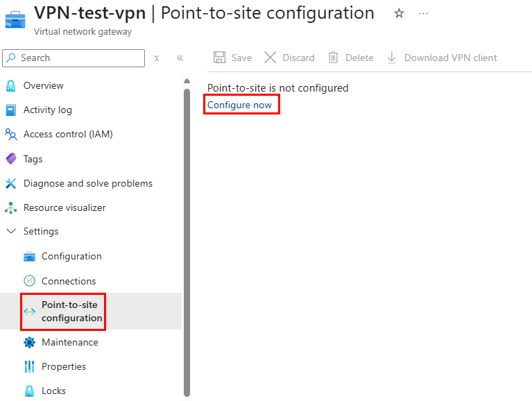Click the Discard X icon
The height and width of the screenshot is (401, 532).
point(270,58)
